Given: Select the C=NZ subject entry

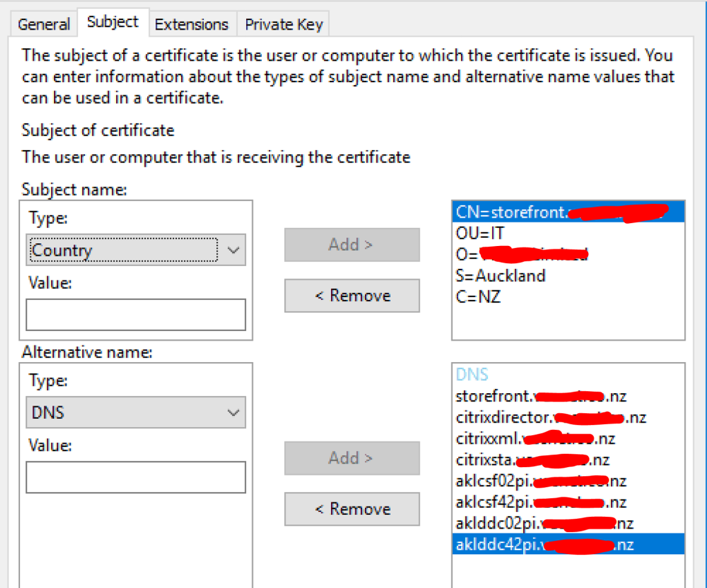Looking at the screenshot, I should 473,296.
